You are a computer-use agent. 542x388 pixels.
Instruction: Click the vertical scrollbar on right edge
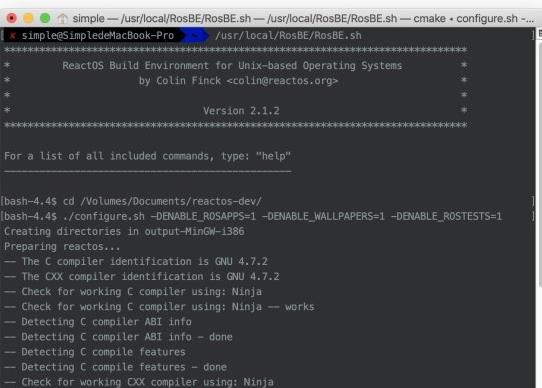539,163
